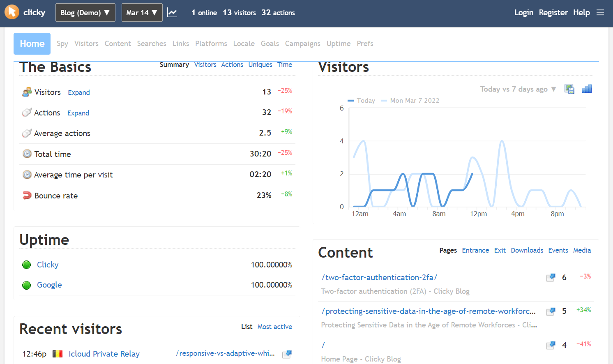Click the 'Most active' link in Recent visitors

(275, 327)
